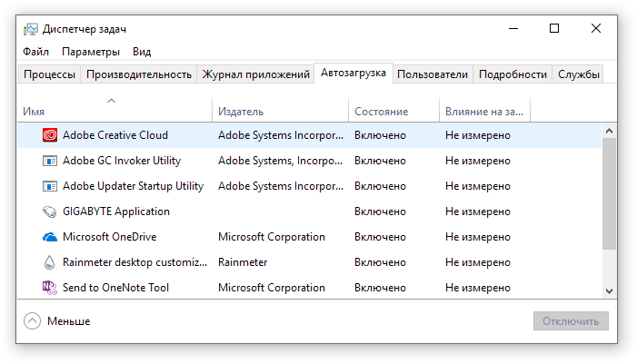This screenshot has width=637, height=364.
Task: Select the GIGABYTE Application name
Action: click(115, 212)
